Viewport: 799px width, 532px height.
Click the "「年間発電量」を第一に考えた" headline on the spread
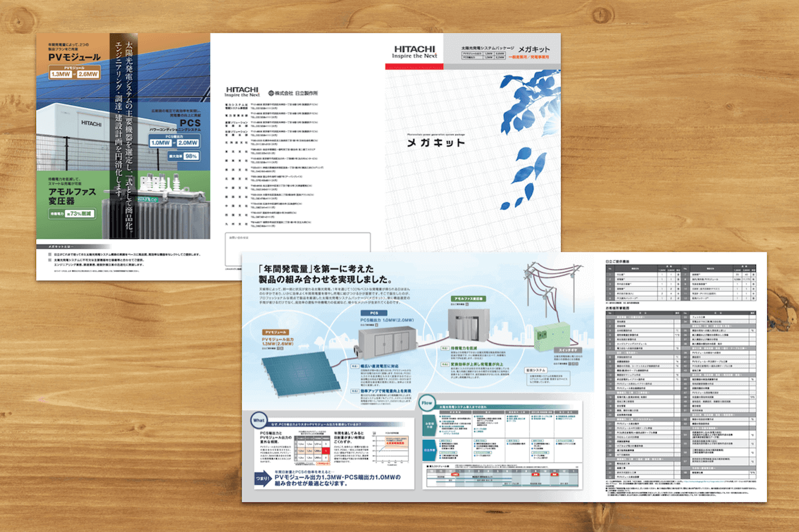click(x=316, y=268)
